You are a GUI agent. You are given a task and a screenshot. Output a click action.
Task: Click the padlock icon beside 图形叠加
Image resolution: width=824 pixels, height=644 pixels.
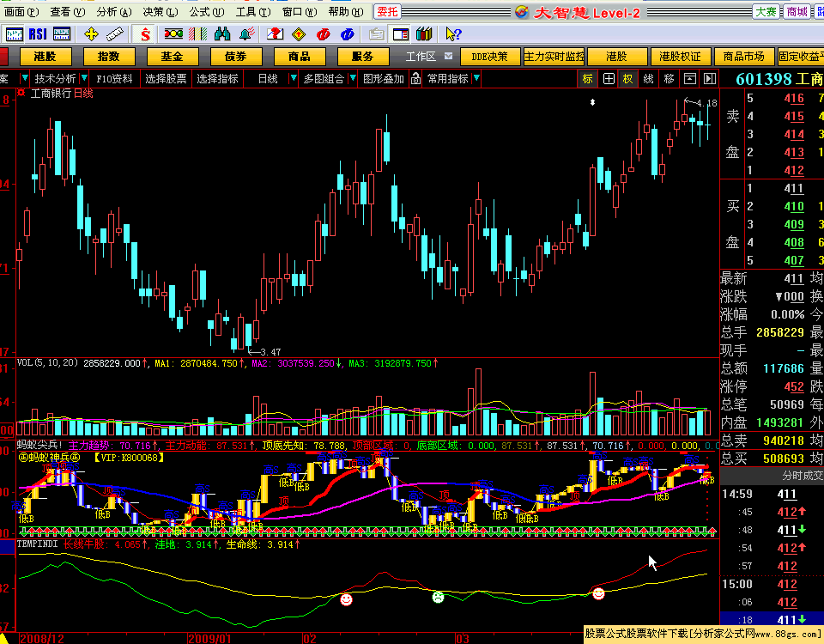(415, 78)
